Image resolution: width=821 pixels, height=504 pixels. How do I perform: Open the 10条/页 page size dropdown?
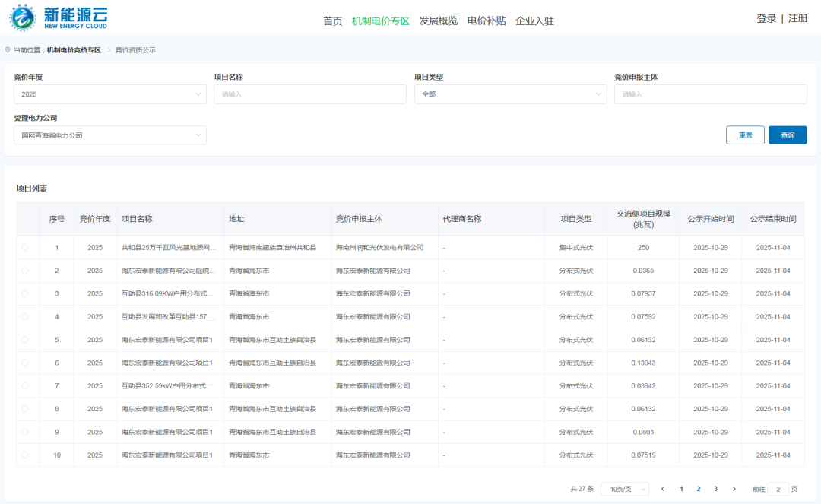click(x=624, y=489)
